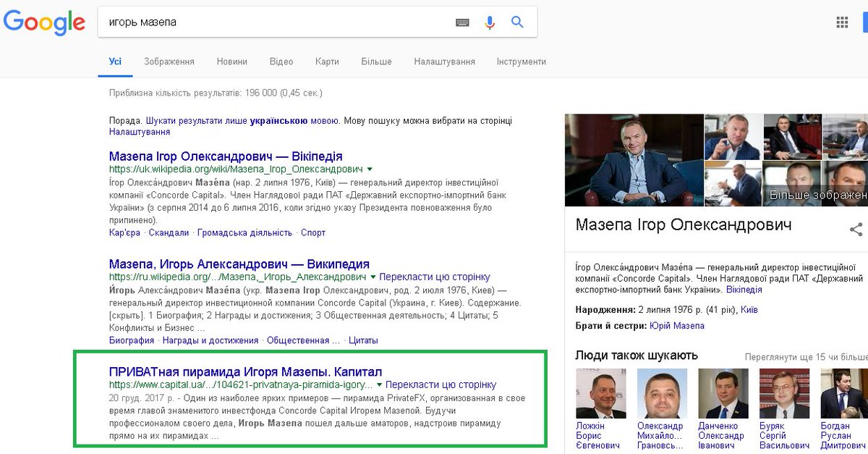Image resolution: width=868 pixels, height=454 pixels.
Task: Click the 'Мазепа Ігор Олександрович' panel title
Action: [684, 224]
